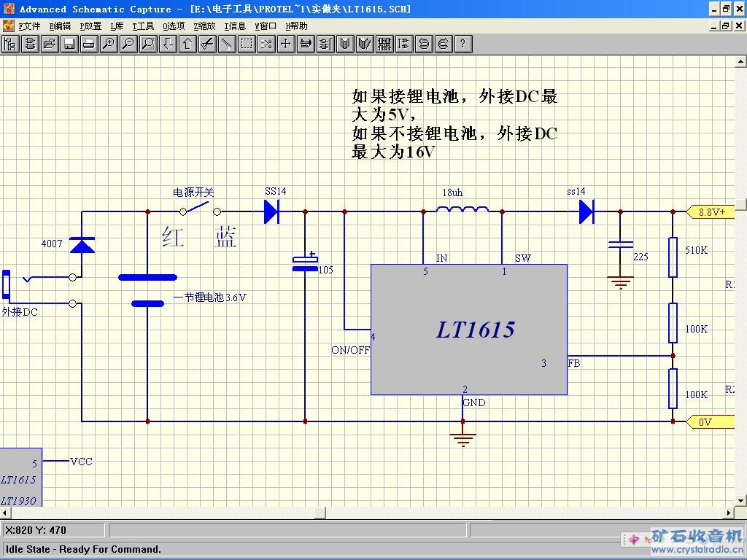
Task: Open the F文件 menu
Action: [29, 26]
